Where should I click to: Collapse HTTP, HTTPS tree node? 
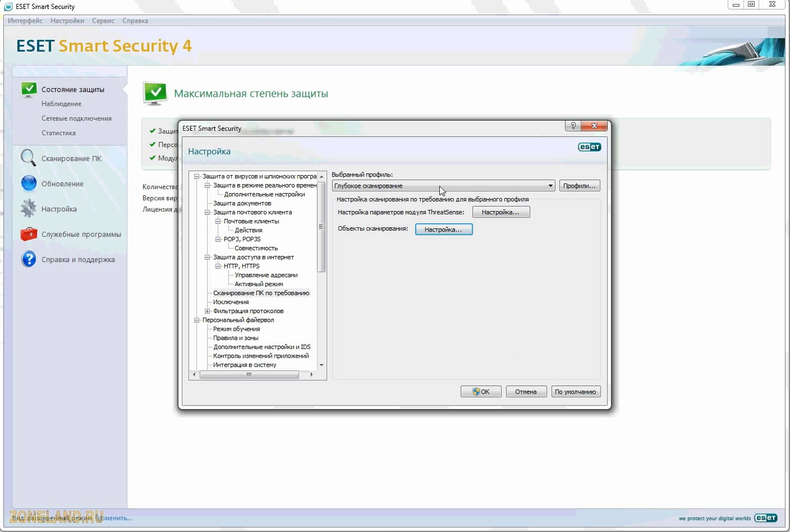pos(218,266)
